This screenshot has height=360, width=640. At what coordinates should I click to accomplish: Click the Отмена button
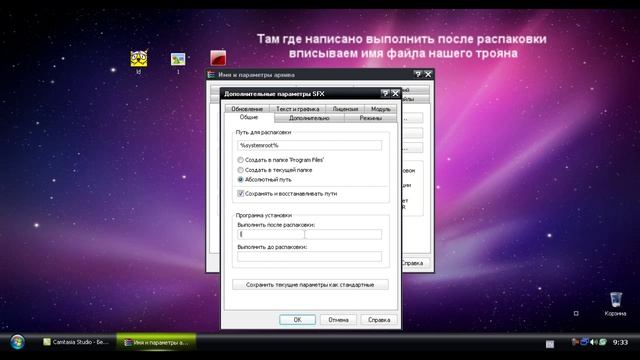tap(338, 320)
